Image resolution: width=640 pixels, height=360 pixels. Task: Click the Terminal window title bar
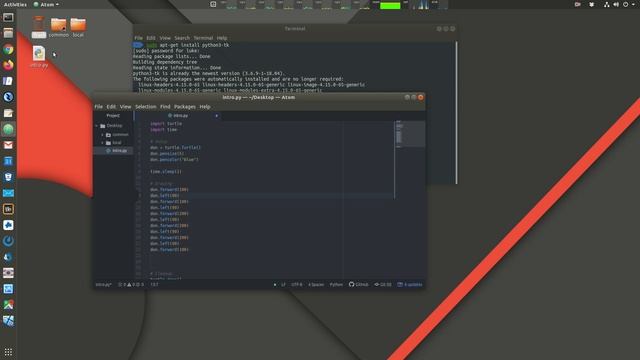pos(294,29)
